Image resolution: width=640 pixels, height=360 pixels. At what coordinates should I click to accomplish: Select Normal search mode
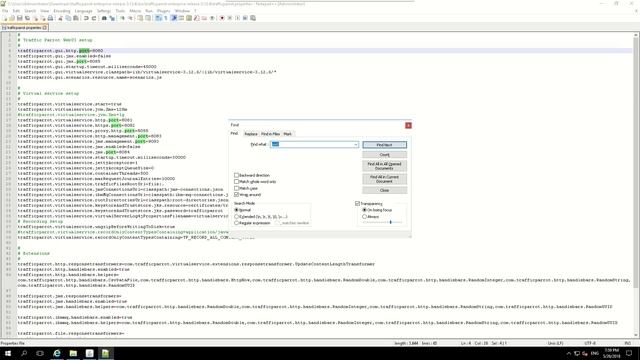pyautogui.click(x=236, y=210)
